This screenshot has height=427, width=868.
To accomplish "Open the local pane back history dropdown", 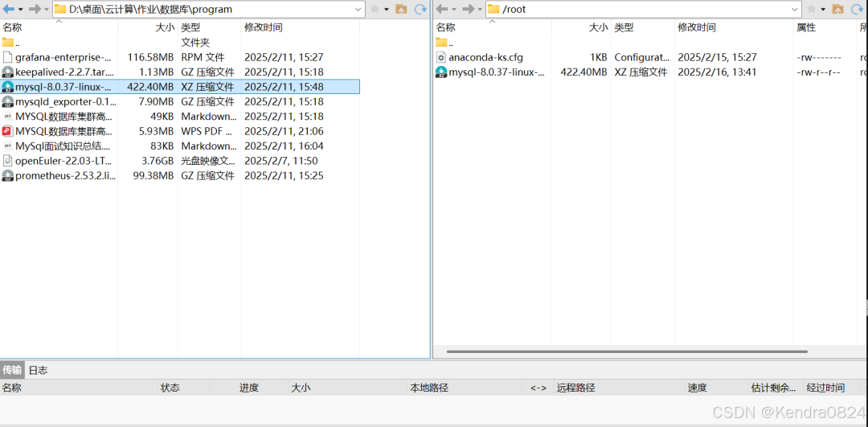I will [20, 10].
